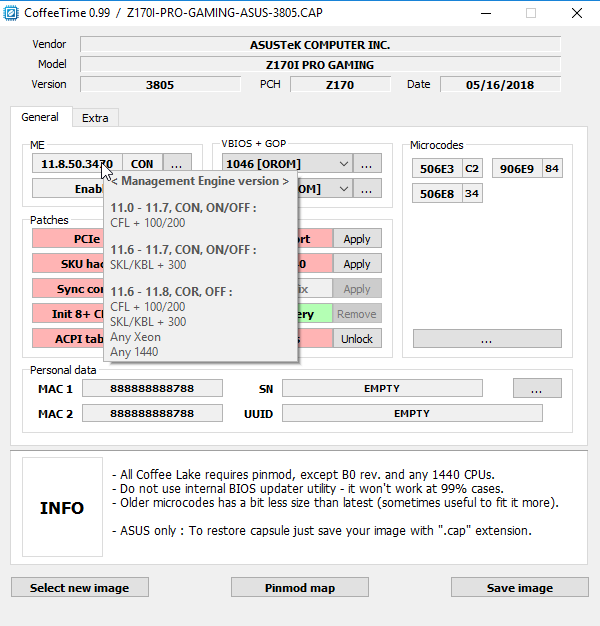Image resolution: width=600 pixels, height=626 pixels.
Task: Expand the second GOP dropdown arrow
Action: click(x=343, y=188)
